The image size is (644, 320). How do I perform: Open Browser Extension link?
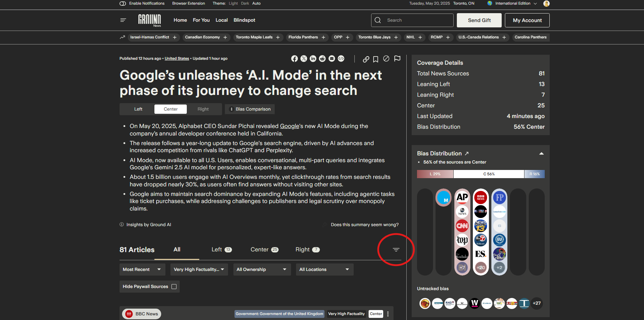(189, 4)
